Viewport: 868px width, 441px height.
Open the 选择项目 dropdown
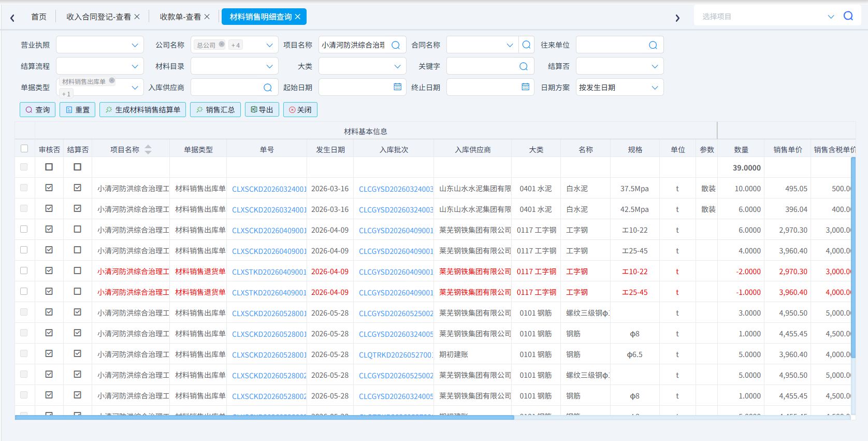pos(831,17)
